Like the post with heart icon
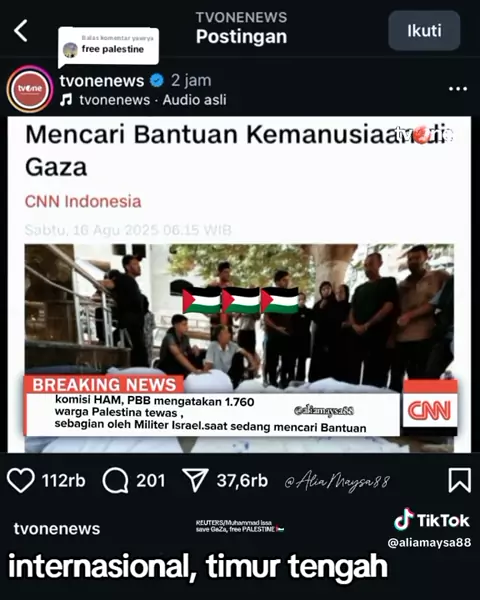This screenshot has height=600, width=480. pos(21,480)
